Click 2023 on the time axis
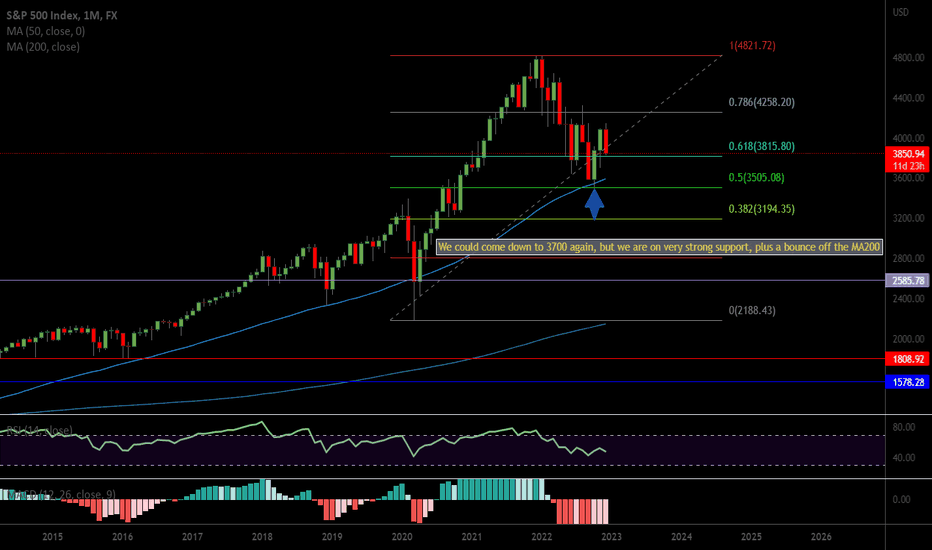The width and height of the screenshot is (932, 550). [x=612, y=537]
